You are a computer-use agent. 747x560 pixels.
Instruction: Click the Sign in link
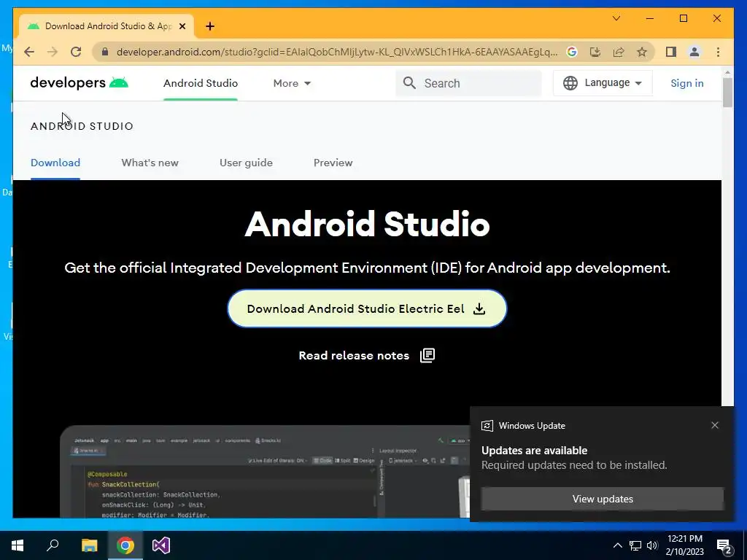point(686,83)
